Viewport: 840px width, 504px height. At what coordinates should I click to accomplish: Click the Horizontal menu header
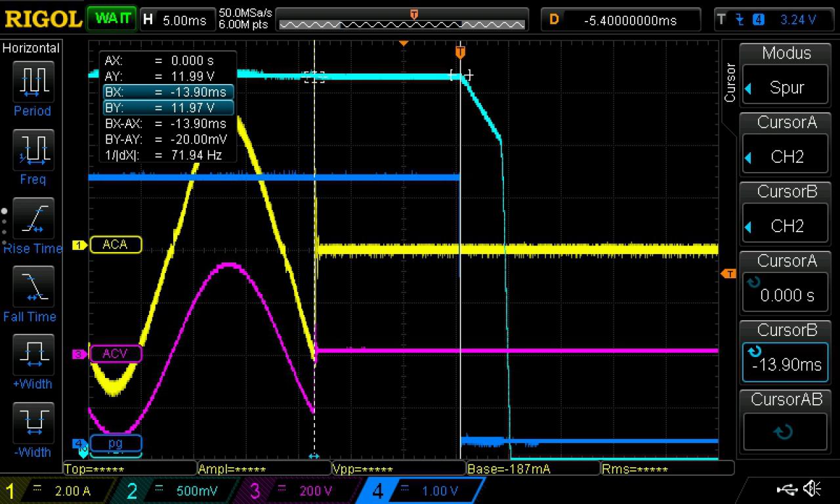31,48
